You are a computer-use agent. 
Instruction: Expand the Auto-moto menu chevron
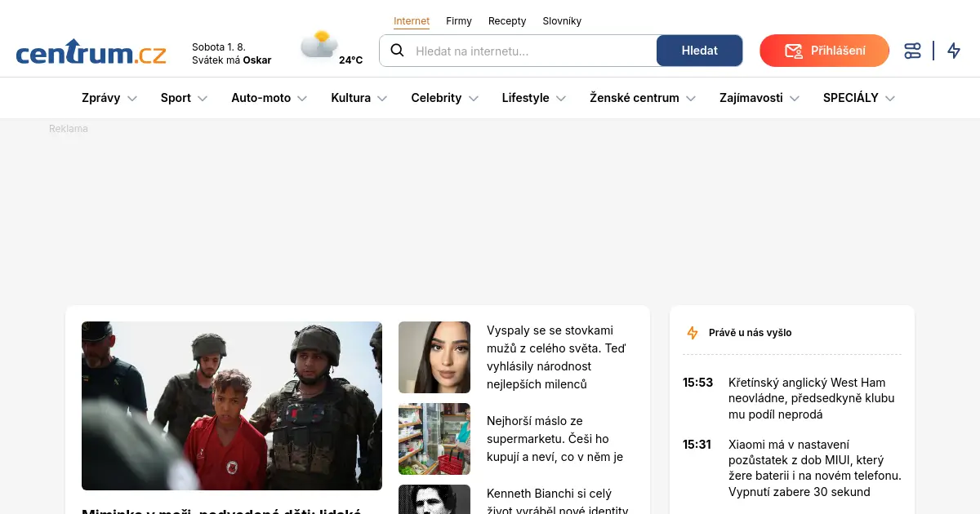302,98
